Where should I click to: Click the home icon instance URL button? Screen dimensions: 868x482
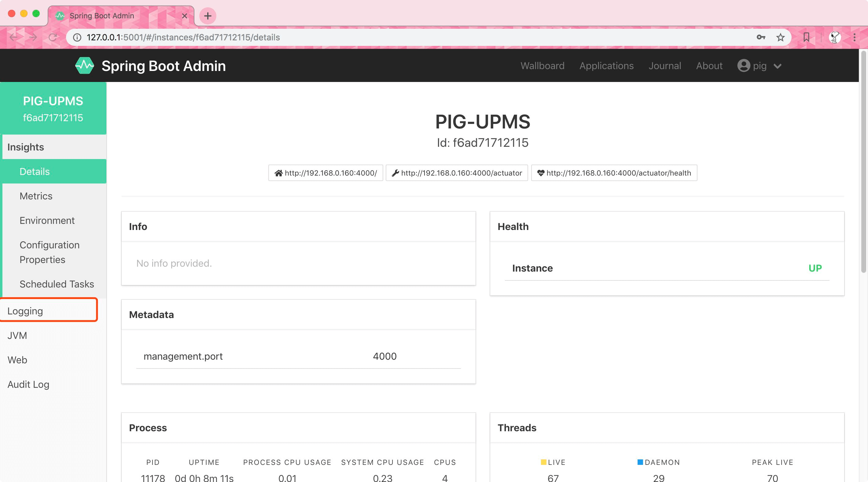pos(325,173)
